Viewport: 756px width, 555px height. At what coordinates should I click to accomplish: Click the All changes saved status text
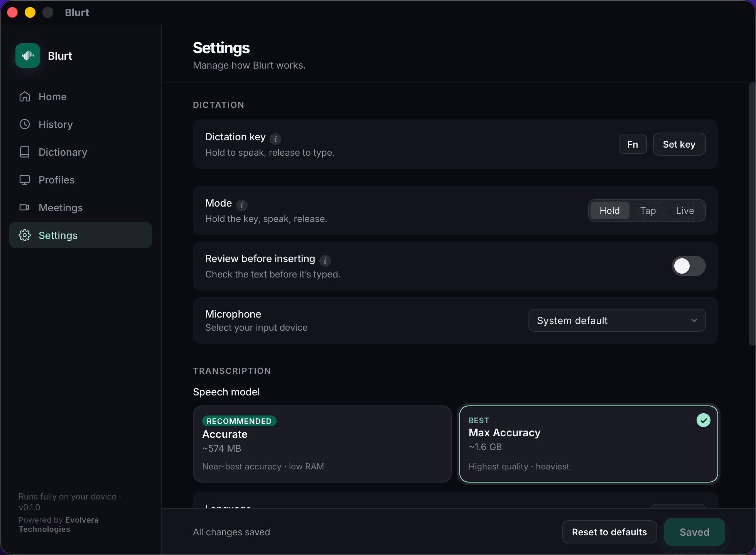pyautogui.click(x=231, y=532)
